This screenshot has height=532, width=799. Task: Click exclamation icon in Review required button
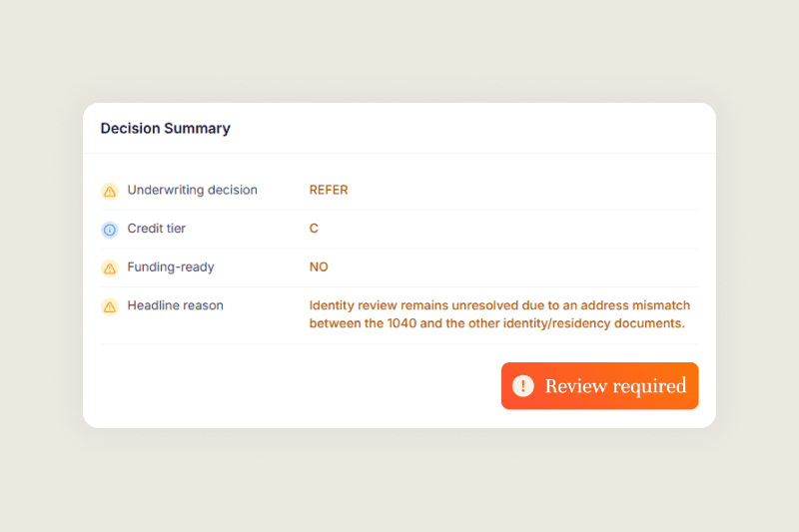point(522,386)
